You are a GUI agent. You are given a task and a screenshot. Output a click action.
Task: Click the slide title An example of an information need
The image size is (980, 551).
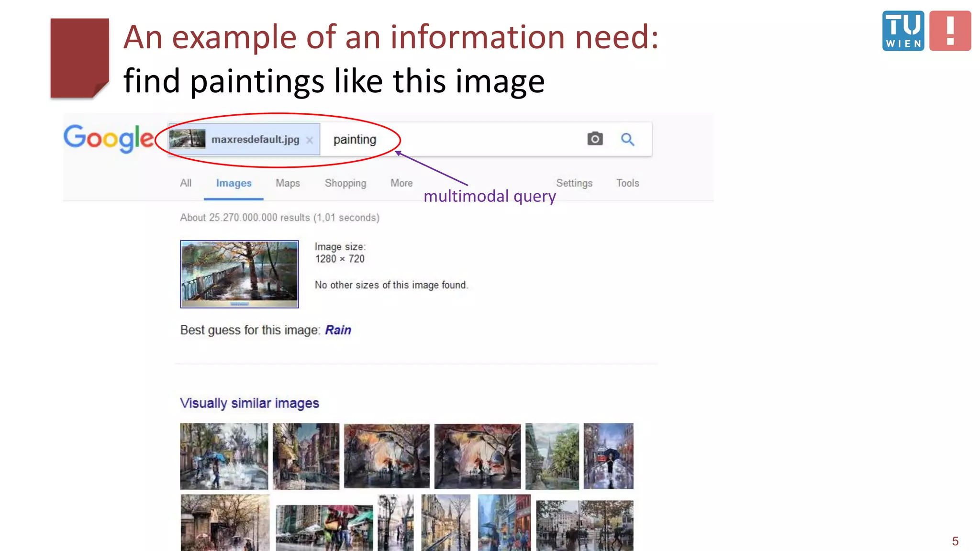391,37
